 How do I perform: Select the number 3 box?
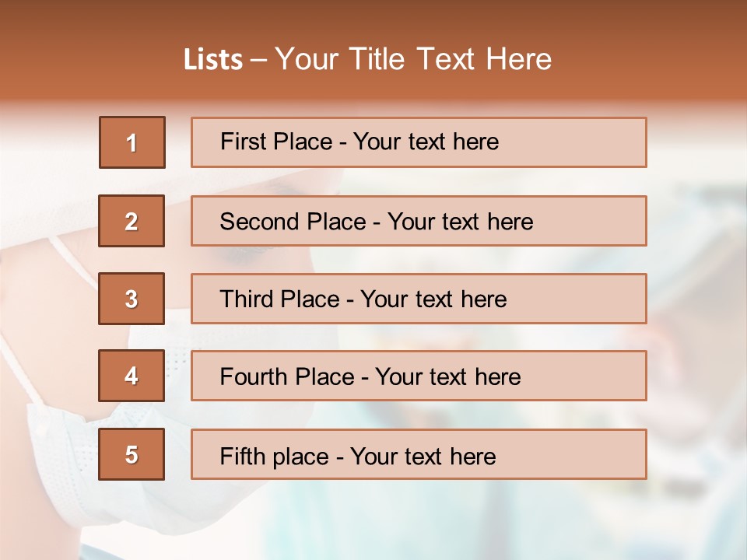[x=132, y=299]
